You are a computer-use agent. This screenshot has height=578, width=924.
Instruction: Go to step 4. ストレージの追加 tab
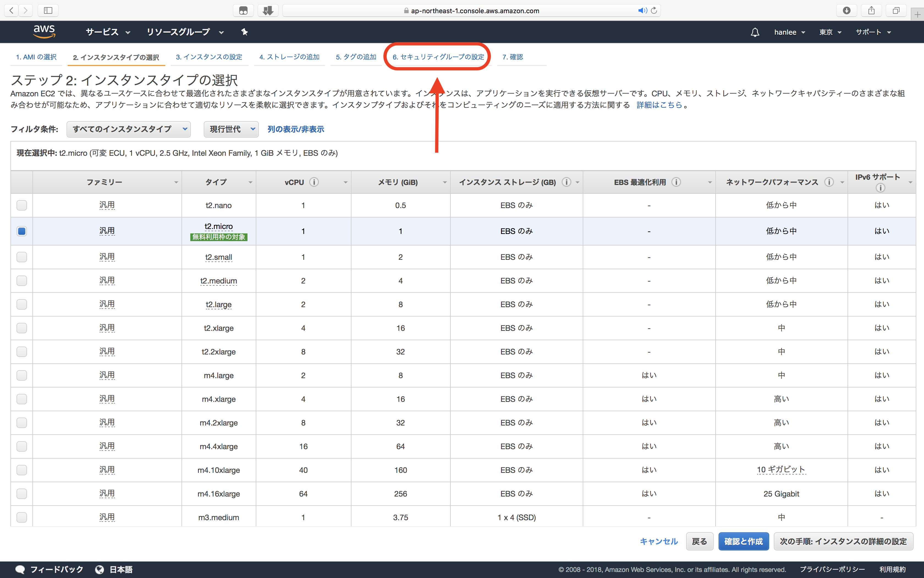click(289, 57)
